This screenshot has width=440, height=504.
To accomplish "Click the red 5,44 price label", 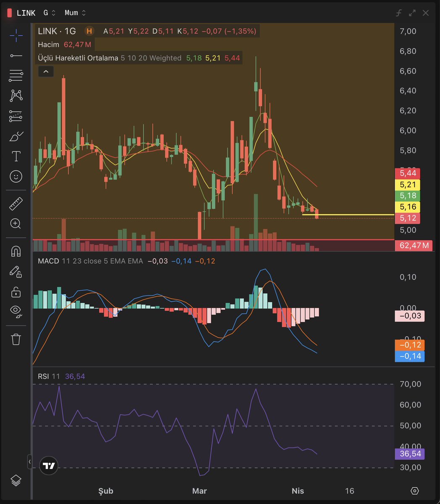I will click(x=408, y=173).
